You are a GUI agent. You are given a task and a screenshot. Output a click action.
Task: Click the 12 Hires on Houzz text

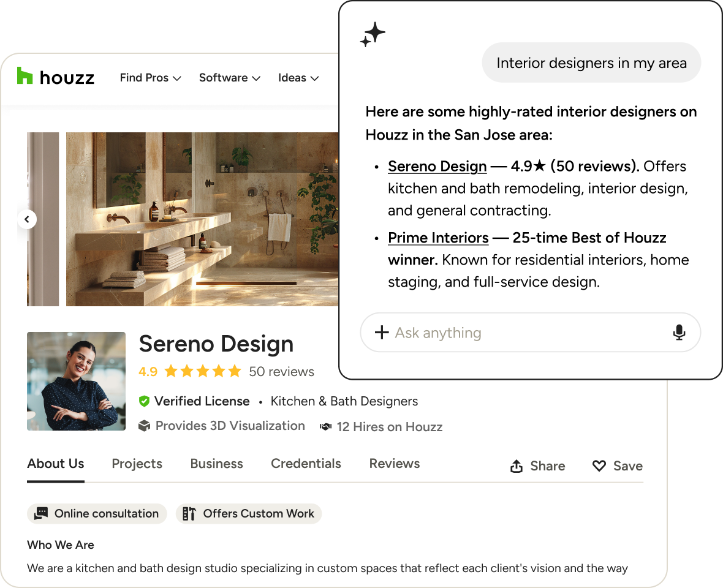coord(390,427)
